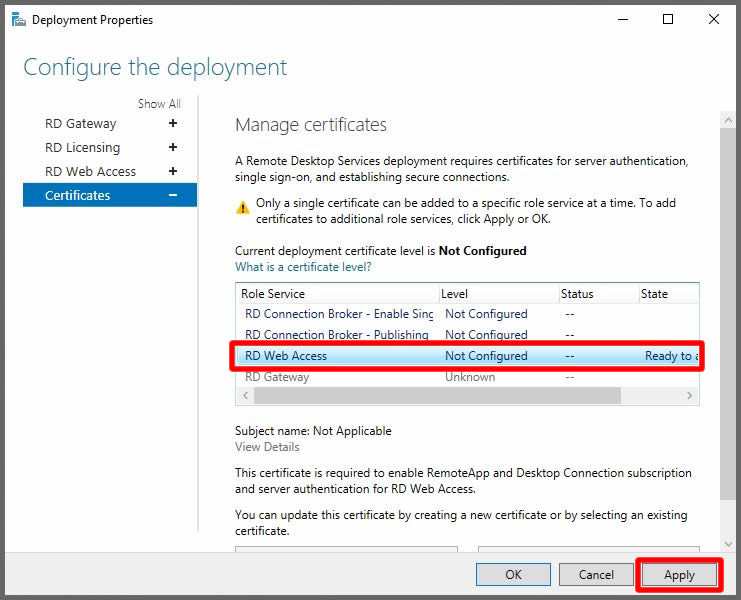Click the 'Unknown' level cell for RD Gateway
The width and height of the screenshot is (741, 600).
470,377
